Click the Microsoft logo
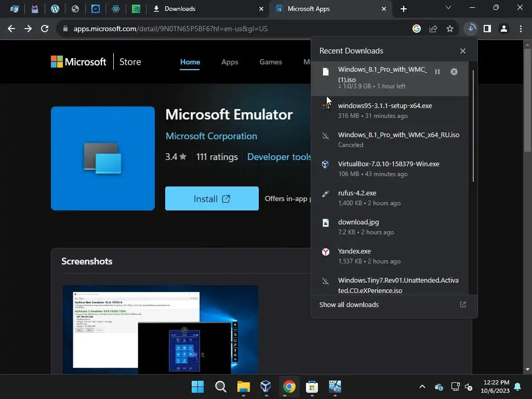The width and height of the screenshot is (532, 399). click(x=78, y=62)
